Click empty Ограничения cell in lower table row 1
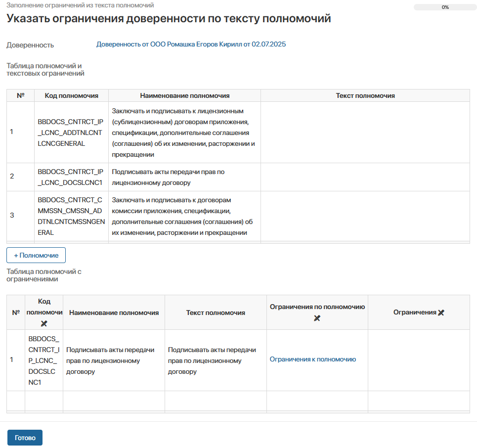Viewport: 477px width, 448px height. [x=419, y=360]
